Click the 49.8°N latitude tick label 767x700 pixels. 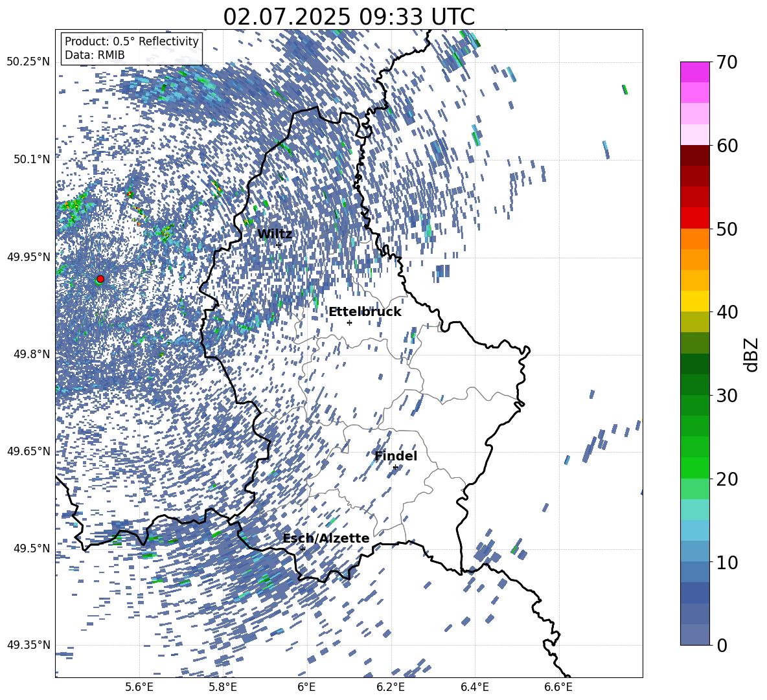pyautogui.click(x=31, y=354)
